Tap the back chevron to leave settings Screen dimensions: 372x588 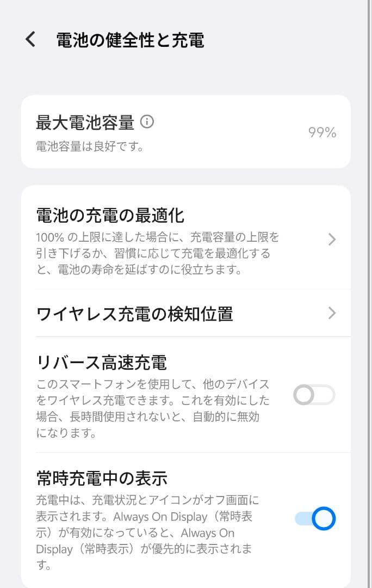click(30, 39)
